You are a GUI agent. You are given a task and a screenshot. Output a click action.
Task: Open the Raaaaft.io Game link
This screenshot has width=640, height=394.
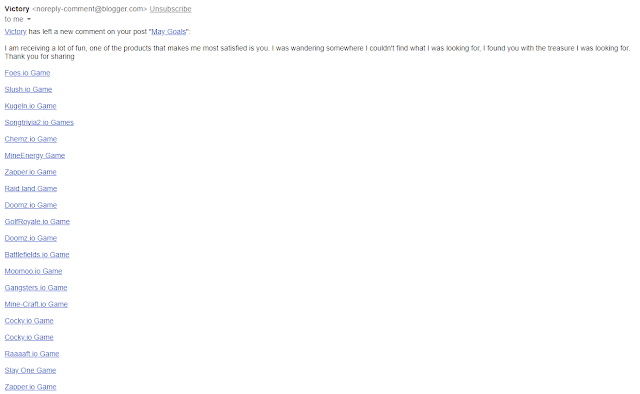[32, 354]
